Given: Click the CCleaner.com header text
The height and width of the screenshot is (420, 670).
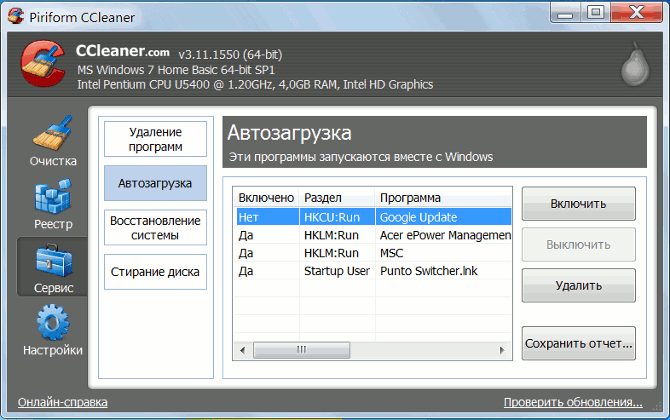Looking at the screenshot, I should [123, 51].
